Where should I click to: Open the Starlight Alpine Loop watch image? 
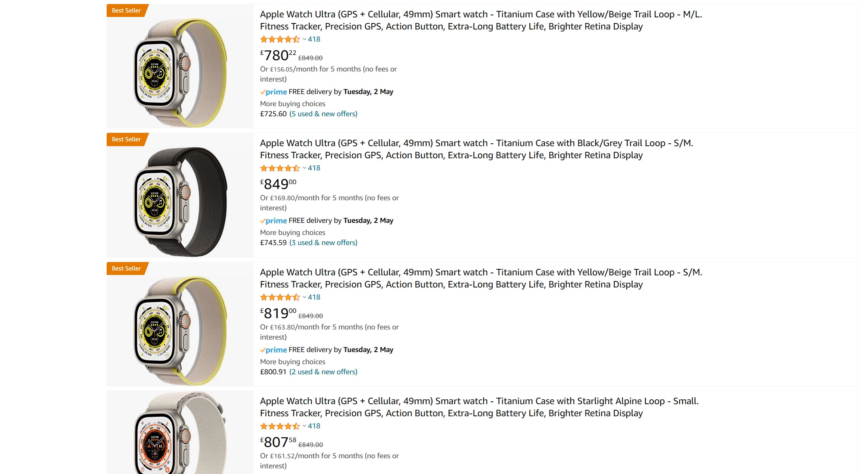(x=180, y=434)
